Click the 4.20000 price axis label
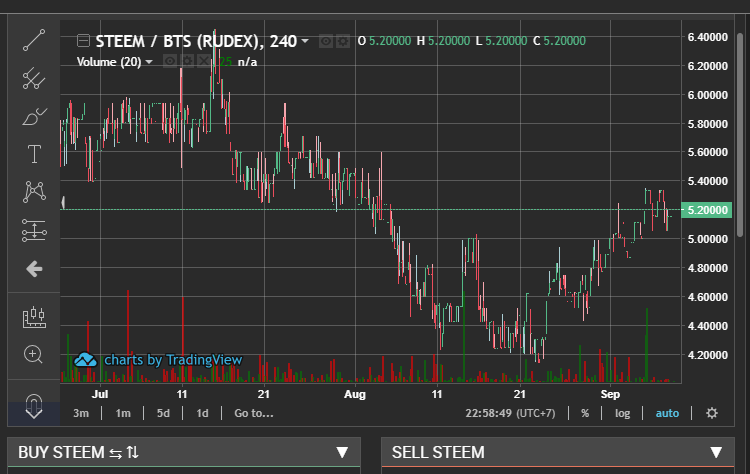 tap(707, 355)
